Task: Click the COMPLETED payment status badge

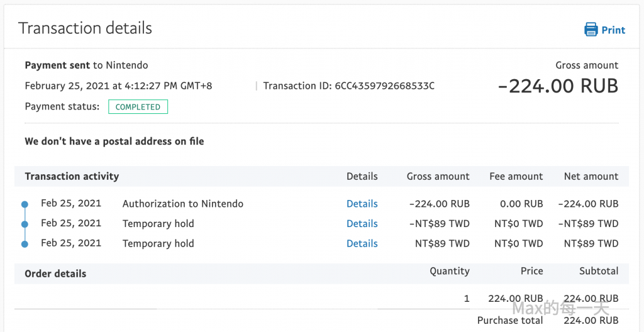Action: coord(138,107)
